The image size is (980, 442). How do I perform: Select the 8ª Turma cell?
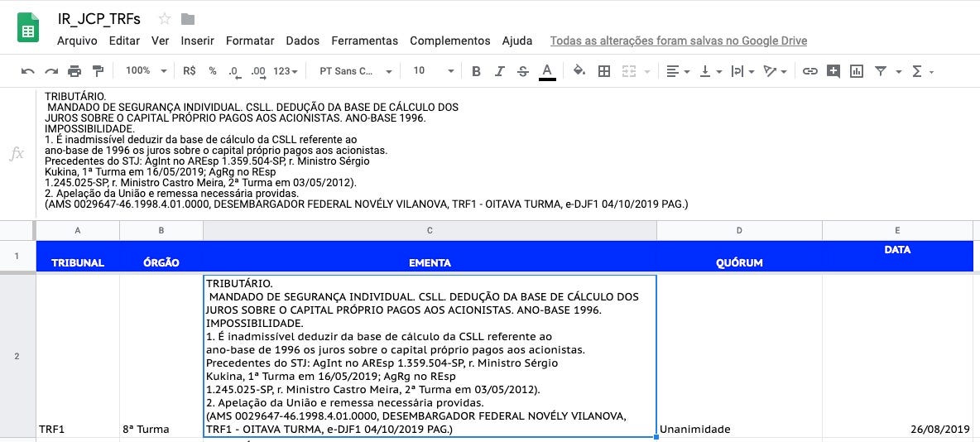point(161,357)
